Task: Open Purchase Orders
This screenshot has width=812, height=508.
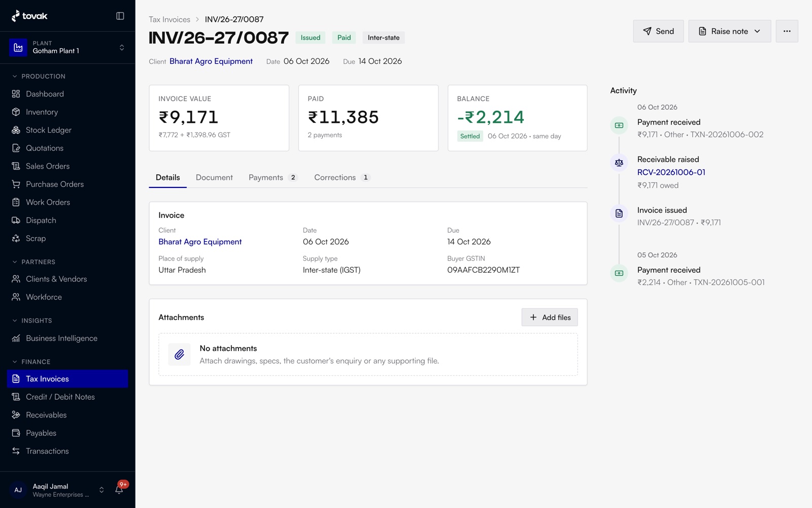Action: 67,184
